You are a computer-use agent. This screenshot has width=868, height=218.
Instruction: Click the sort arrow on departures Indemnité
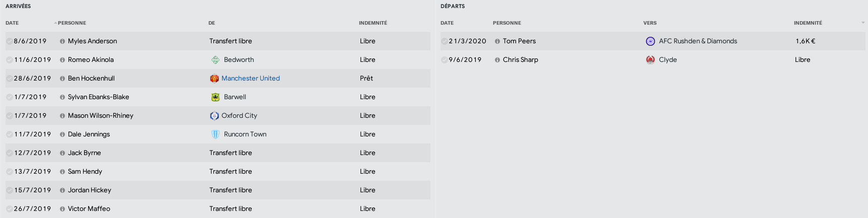coord(863,23)
